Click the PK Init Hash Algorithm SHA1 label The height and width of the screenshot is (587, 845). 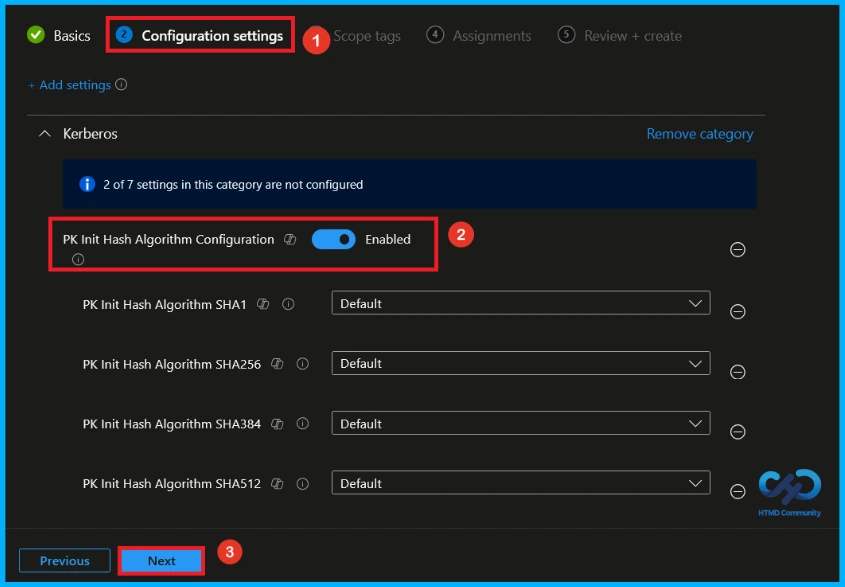click(164, 305)
